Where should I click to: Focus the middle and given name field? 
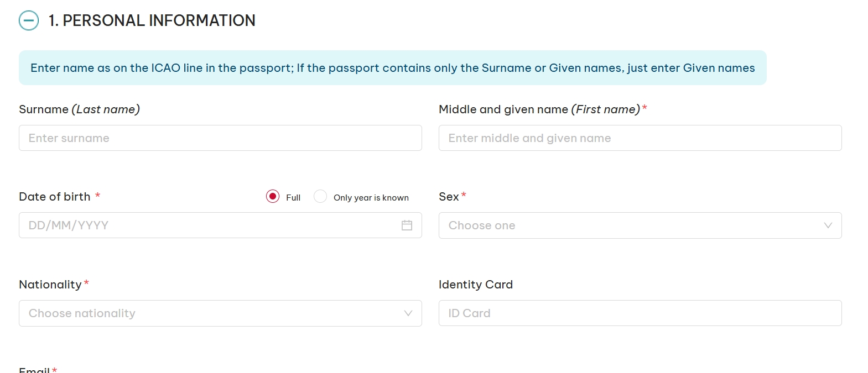640,138
